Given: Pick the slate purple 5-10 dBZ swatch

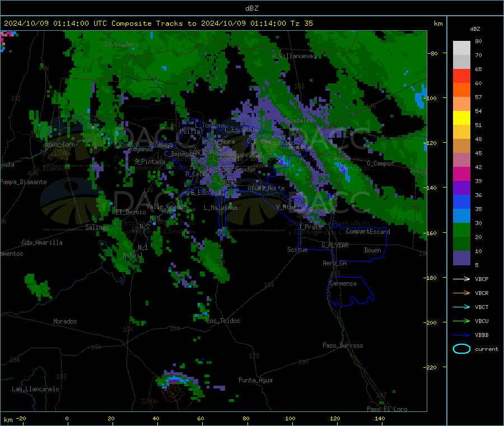Looking at the screenshot, I should tap(461, 258).
